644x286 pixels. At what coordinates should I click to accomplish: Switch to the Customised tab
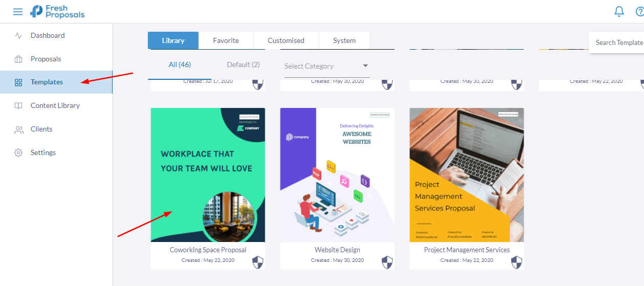[x=286, y=40]
